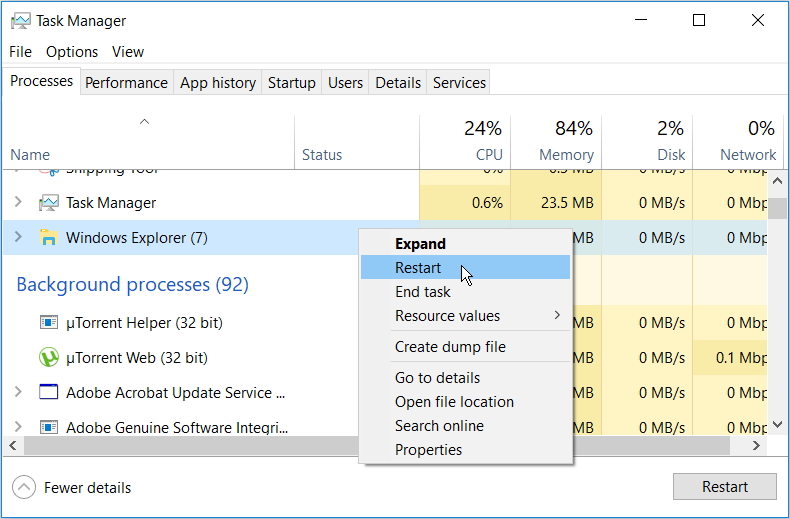Expand the Adobe Acrobat Update Service row
The image size is (790, 519).
point(18,392)
